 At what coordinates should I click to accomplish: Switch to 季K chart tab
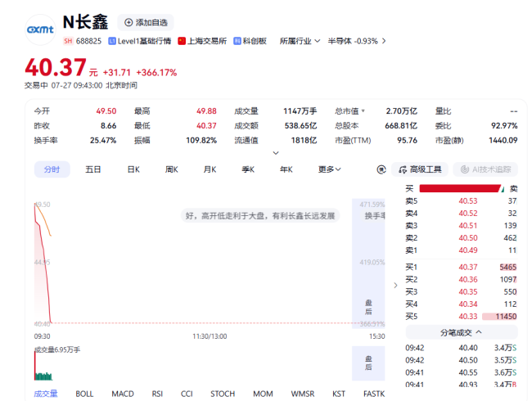248,169
